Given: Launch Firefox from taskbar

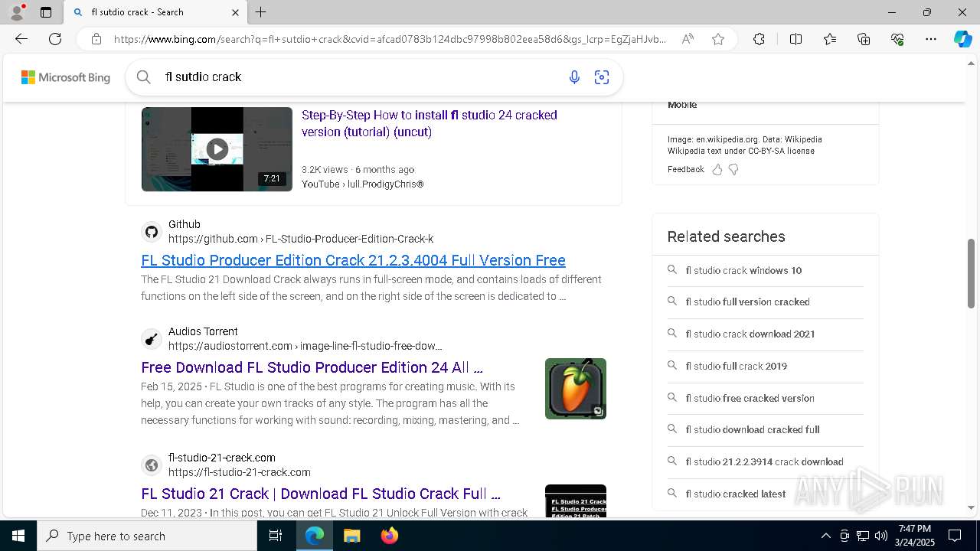Looking at the screenshot, I should pos(390,536).
